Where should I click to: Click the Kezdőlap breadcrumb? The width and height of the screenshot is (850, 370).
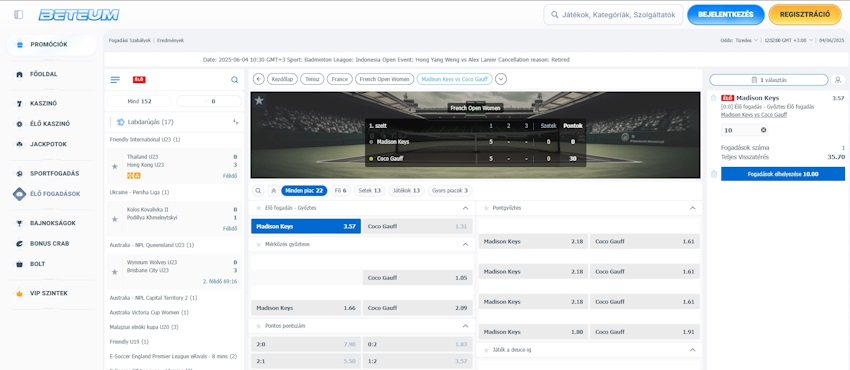[x=282, y=79]
